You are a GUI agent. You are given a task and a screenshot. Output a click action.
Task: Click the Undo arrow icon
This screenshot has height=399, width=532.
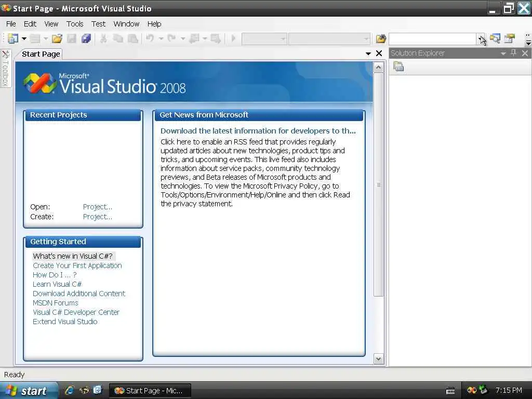pyautogui.click(x=150, y=38)
